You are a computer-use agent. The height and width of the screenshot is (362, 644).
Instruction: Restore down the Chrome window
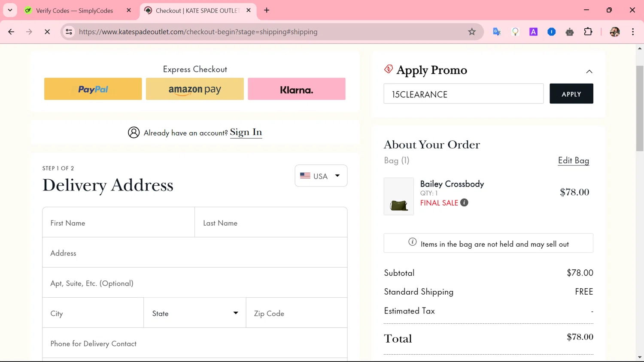point(609,10)
